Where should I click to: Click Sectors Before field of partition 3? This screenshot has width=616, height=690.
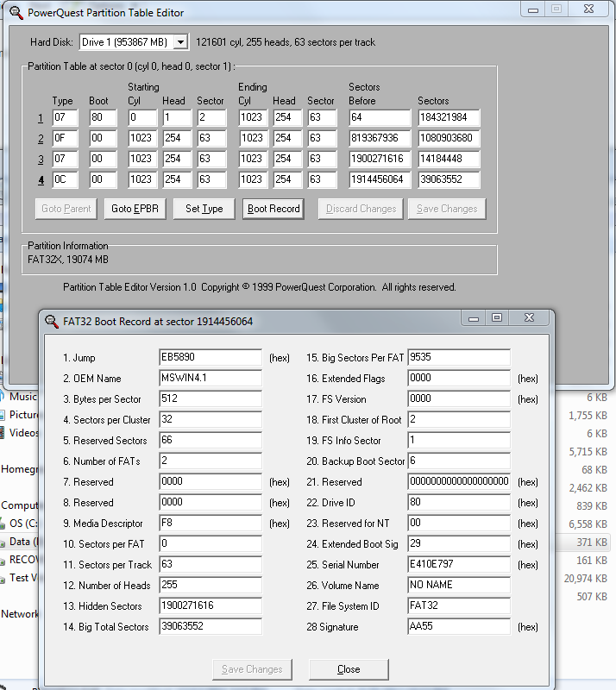[379, 160]
